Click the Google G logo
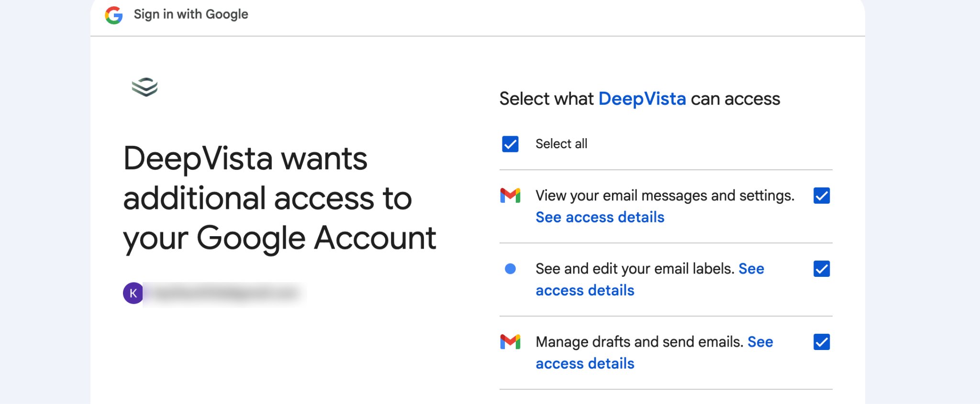 114,15
